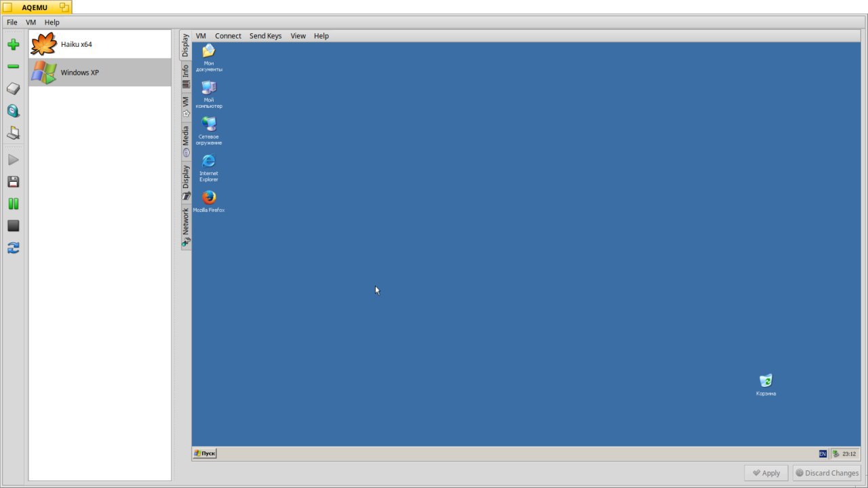Stop the VM with black square icon
The height and width of the screenshot is (488, 868).
click(x=13, y=225)
